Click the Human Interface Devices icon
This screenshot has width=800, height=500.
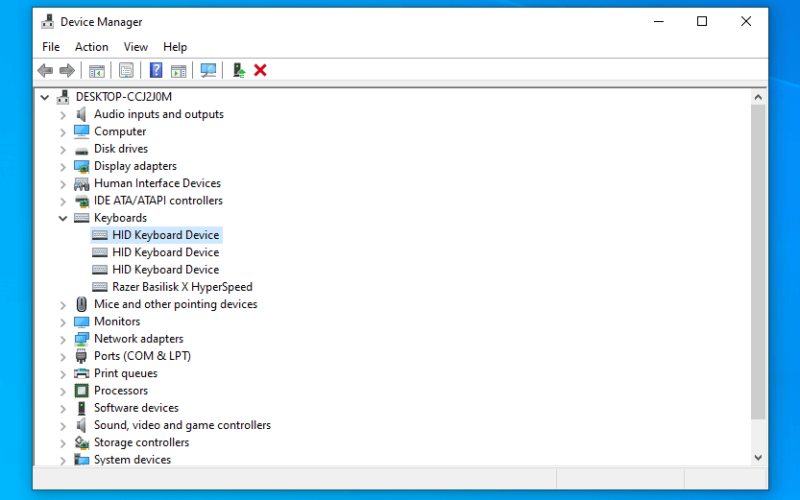point(81,184)
